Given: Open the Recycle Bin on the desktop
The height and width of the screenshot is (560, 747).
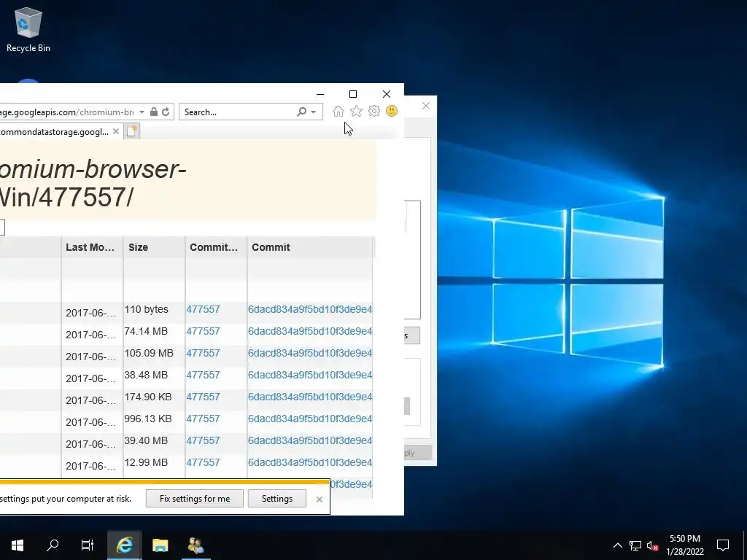Looking at the screenshot, I should [x=28, y=29].
